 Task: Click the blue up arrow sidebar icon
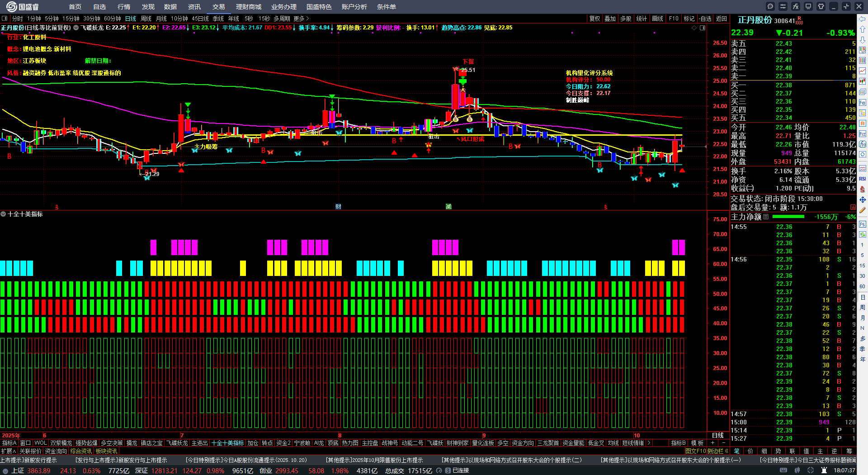point(863,29)
